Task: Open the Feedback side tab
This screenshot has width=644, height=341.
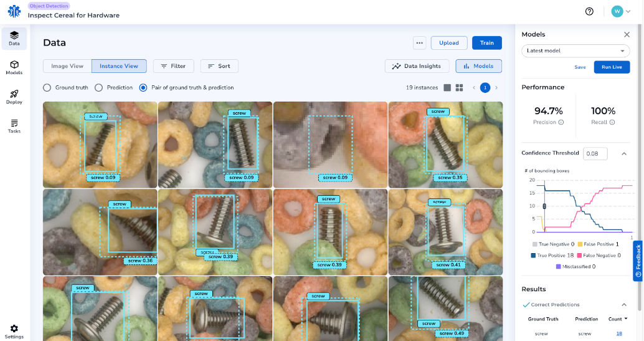Action: pos(638,261)
